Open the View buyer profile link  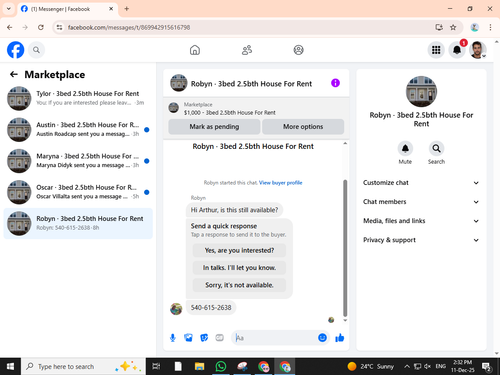[281, 183]
